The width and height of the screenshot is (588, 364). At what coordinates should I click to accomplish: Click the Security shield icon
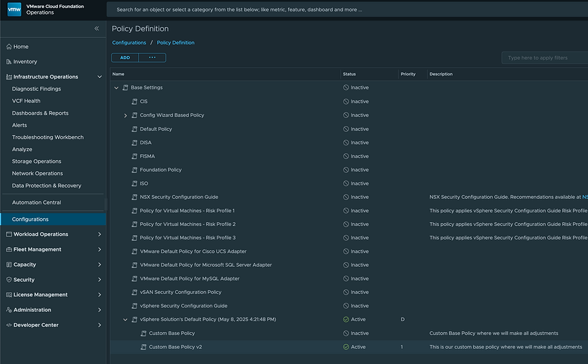pyautogui.click(x=8, y=280)
